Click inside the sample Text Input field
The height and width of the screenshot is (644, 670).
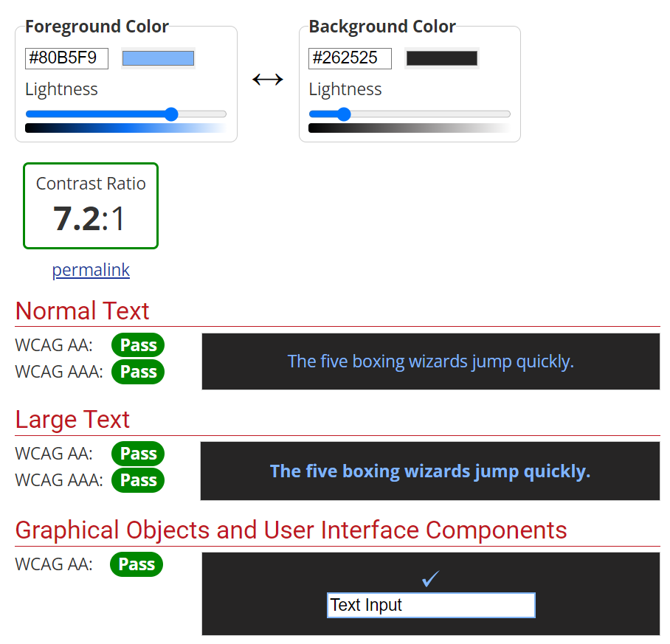click(x=431, y=605)
